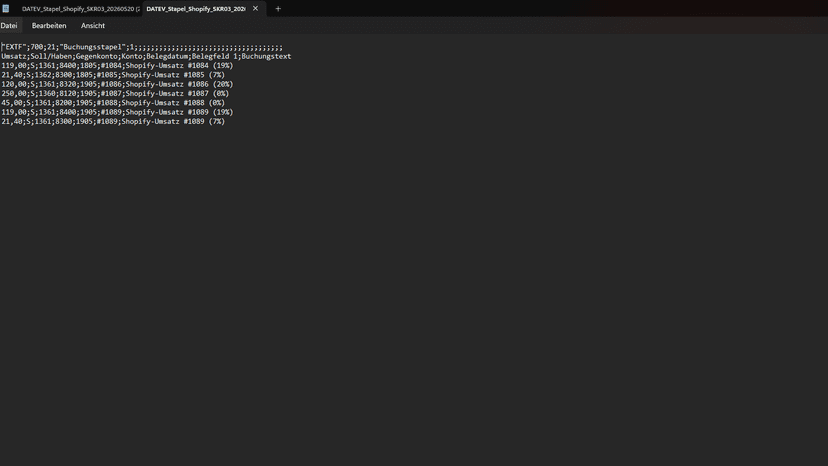Open the Ansicht menu
This screenshot has height=466, width=828.
[x=93, y=25]
